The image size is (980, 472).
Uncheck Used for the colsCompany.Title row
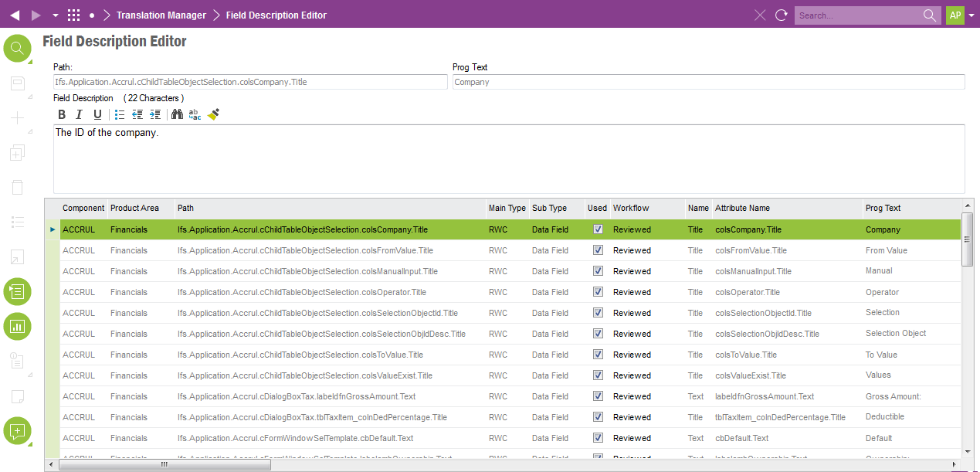[598, 229]
